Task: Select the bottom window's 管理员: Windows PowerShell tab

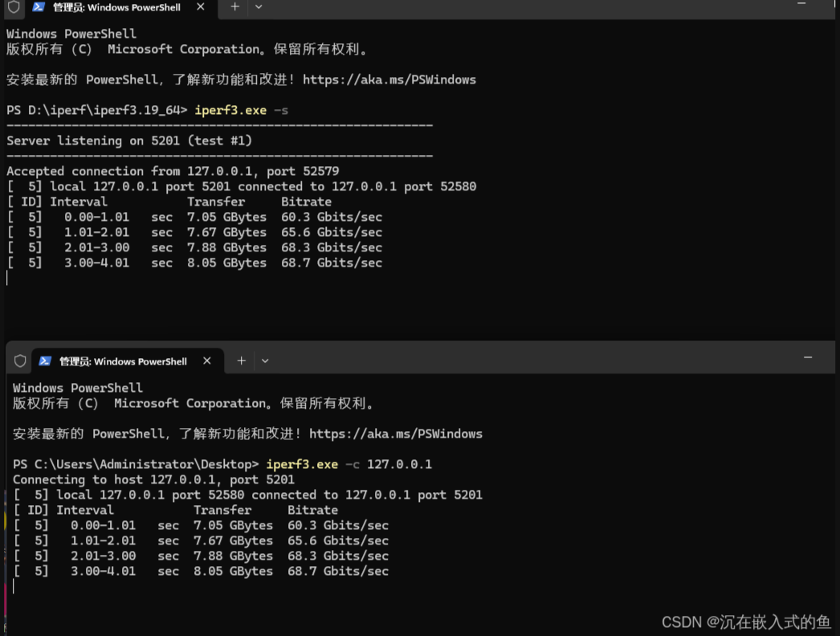Action: 123,361
